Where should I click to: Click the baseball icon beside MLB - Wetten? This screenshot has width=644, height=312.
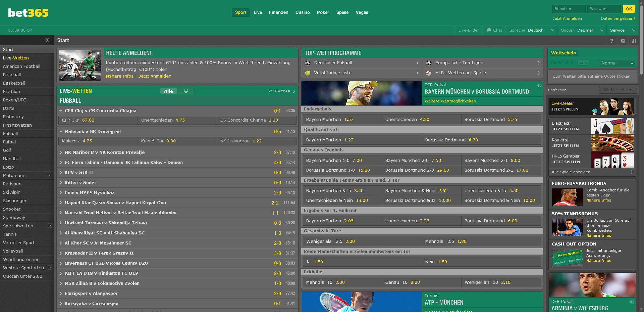(x=429, y=73)
